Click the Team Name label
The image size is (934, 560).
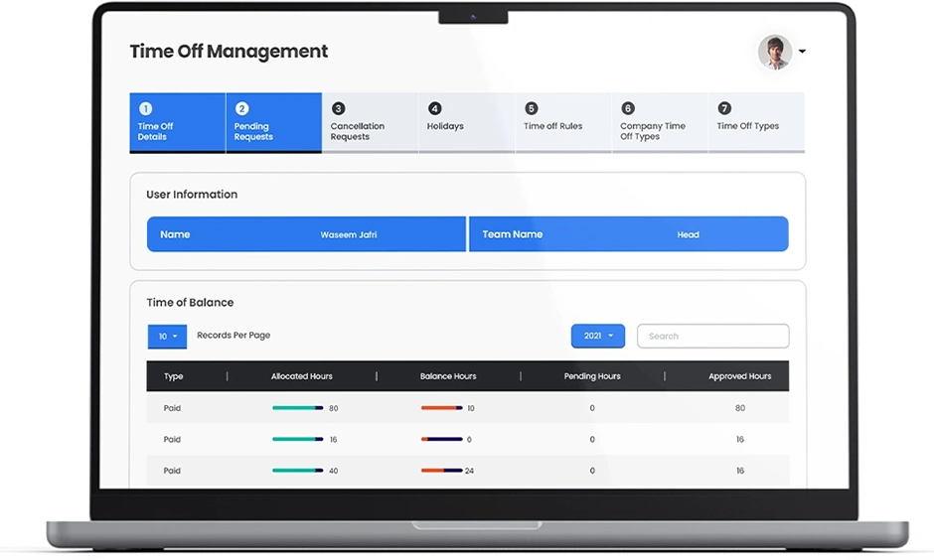point(513,234)
